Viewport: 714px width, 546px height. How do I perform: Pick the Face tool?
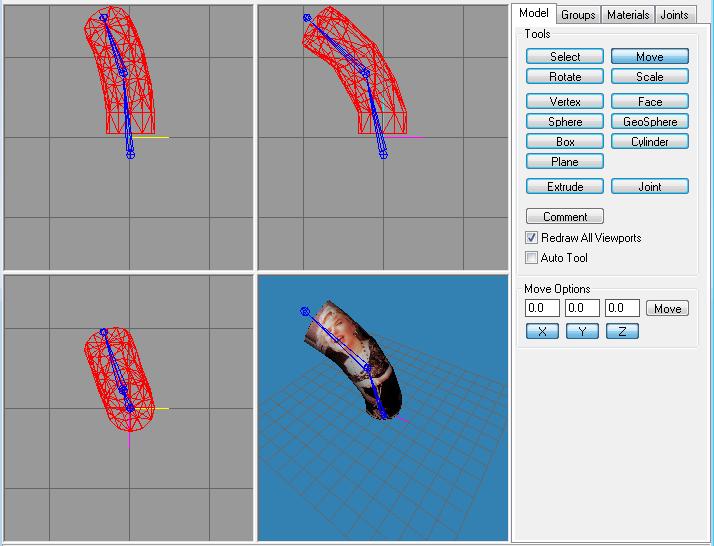coord(649,102)
